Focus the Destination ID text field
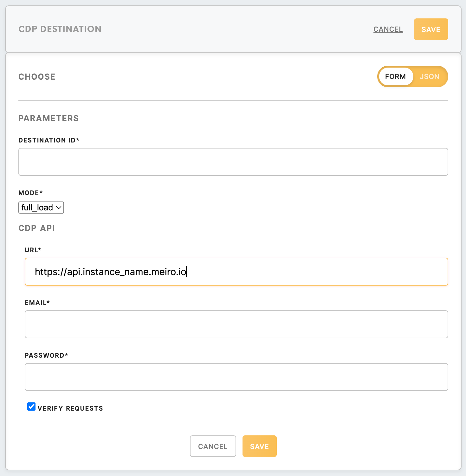 point(233,162)
